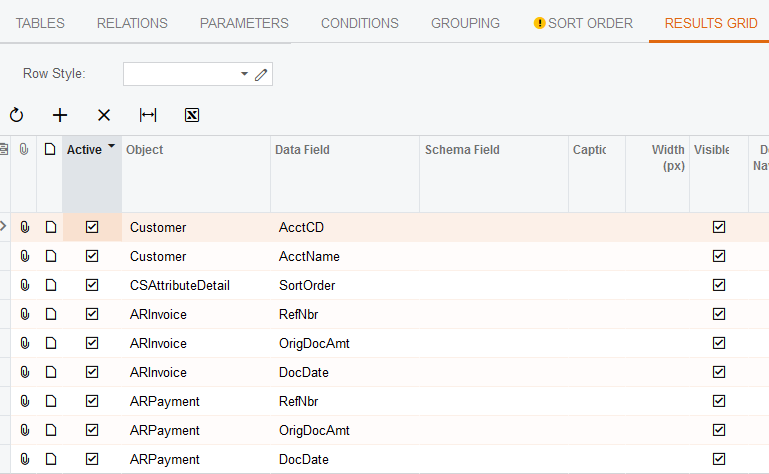The image size is (769, 474).
Task: Click the Schema Field column header
Action: pos(462,150)
